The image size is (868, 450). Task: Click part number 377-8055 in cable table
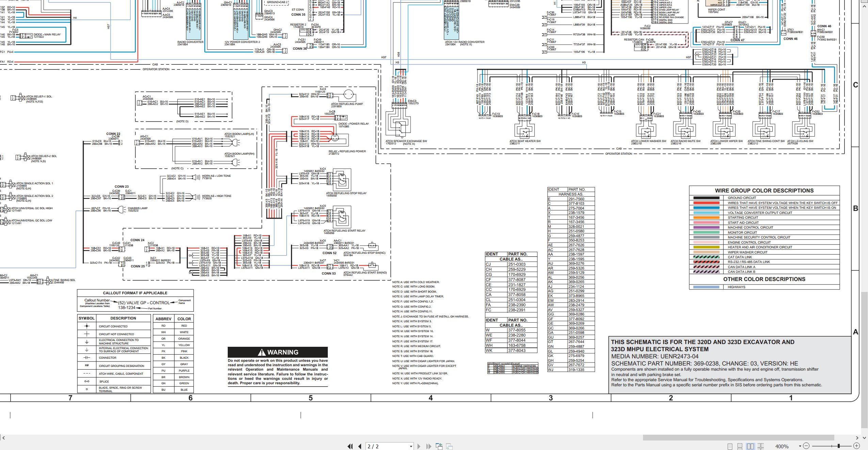(x=517, y=330)
